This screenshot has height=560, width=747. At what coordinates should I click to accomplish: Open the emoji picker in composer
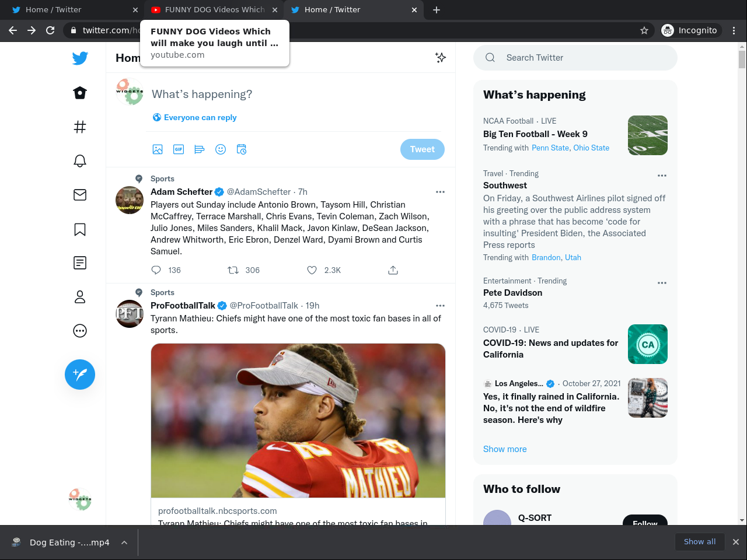[221, 149]
